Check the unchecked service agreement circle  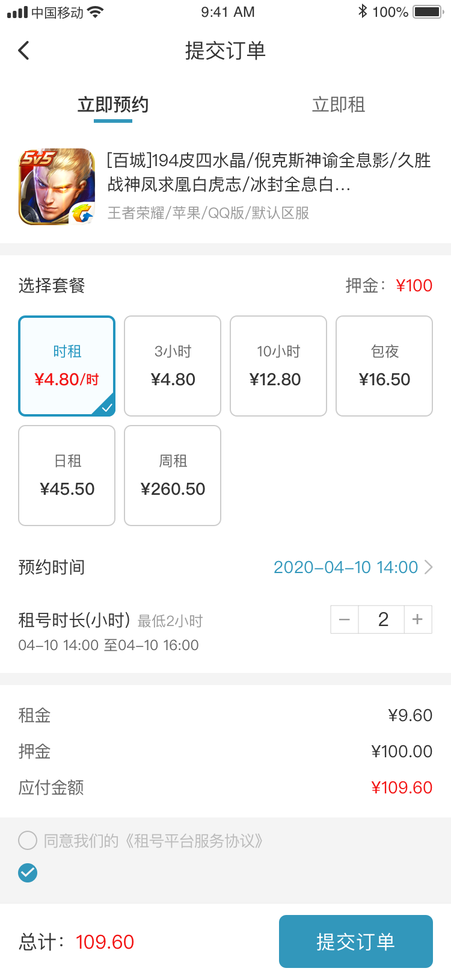pos(28,840)
